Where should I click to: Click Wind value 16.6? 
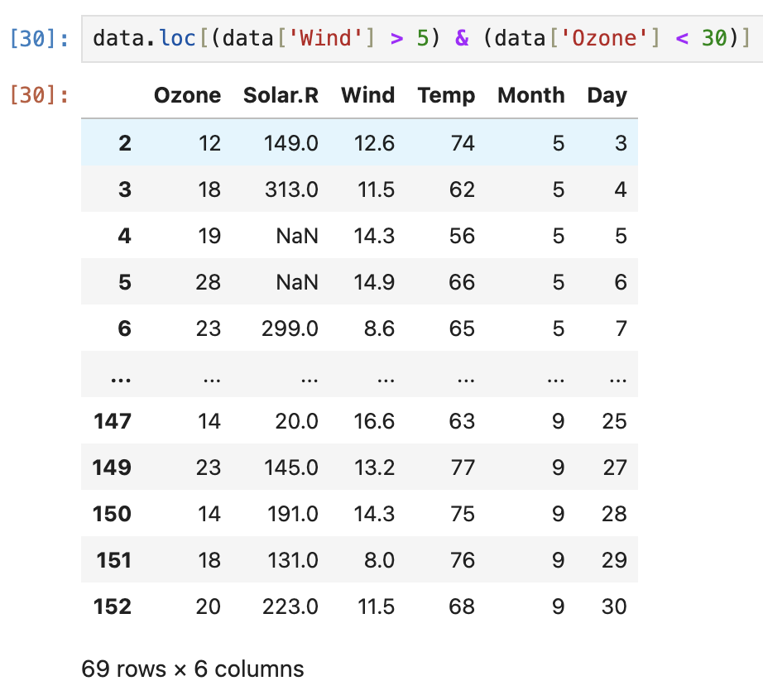point(374,421)
